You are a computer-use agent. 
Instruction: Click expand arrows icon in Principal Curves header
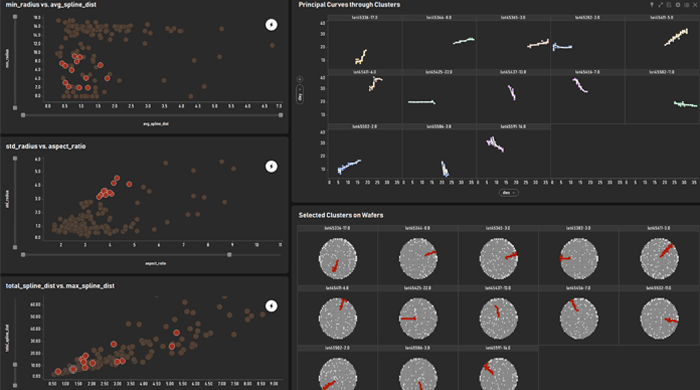(x=660, y=4)
